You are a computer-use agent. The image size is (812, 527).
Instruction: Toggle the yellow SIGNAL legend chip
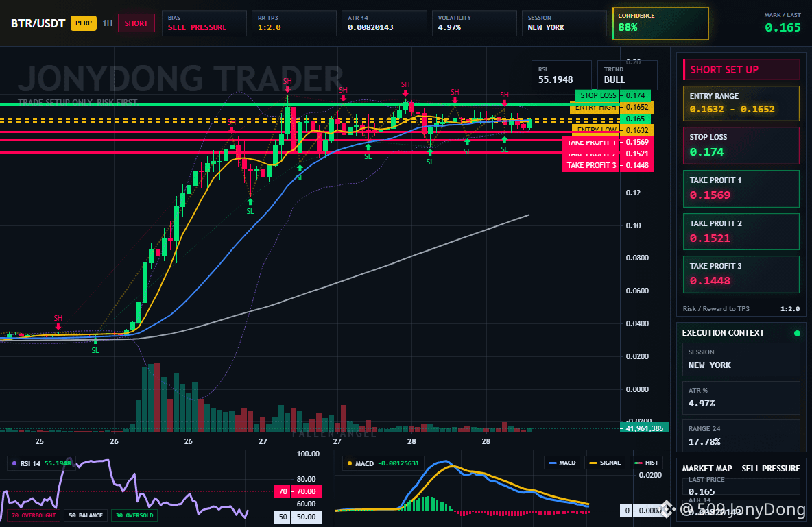click(x=605, y=463)
